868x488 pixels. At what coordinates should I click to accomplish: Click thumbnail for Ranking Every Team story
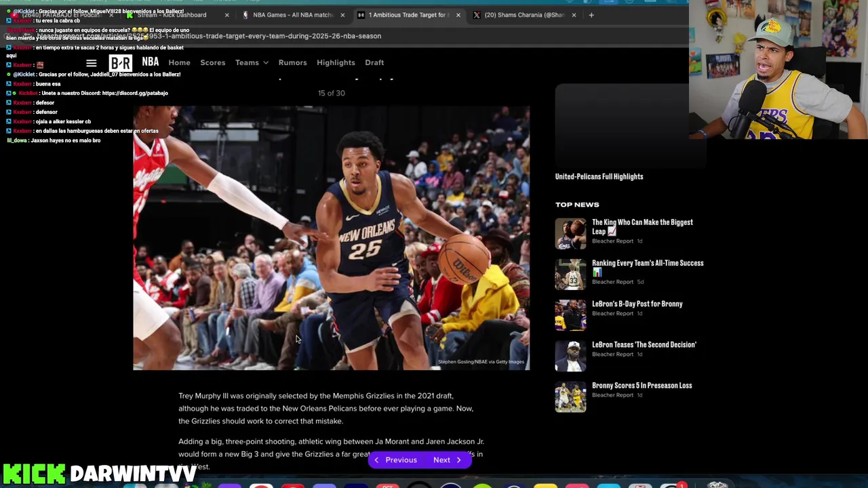[570, 274]
